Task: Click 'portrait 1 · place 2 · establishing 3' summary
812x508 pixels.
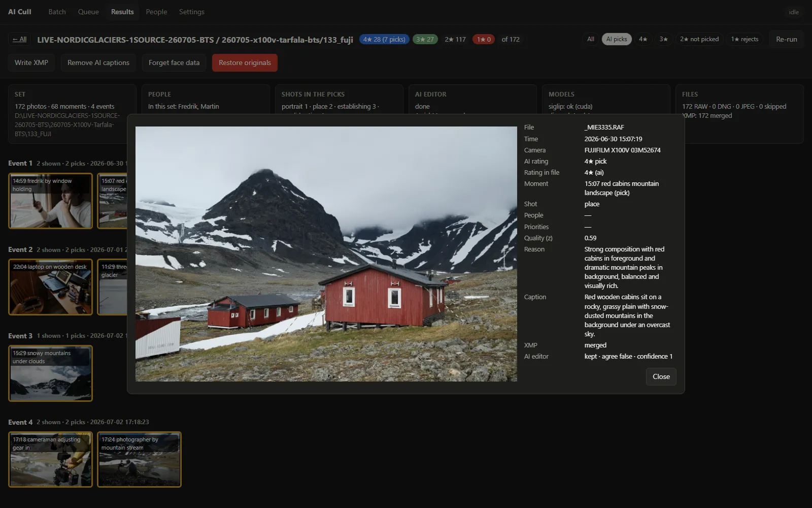Action: [x=330, y=106]
